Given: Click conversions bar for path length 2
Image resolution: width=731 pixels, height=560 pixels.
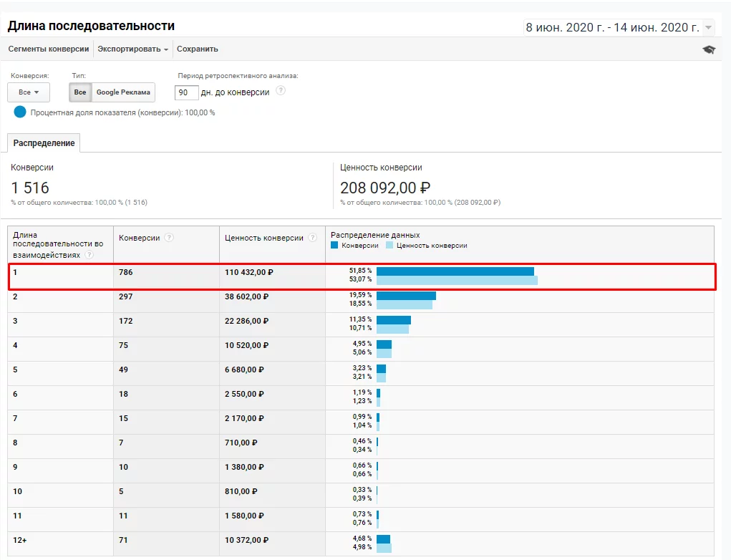Looking at the screenshot, I should (406, 296).
